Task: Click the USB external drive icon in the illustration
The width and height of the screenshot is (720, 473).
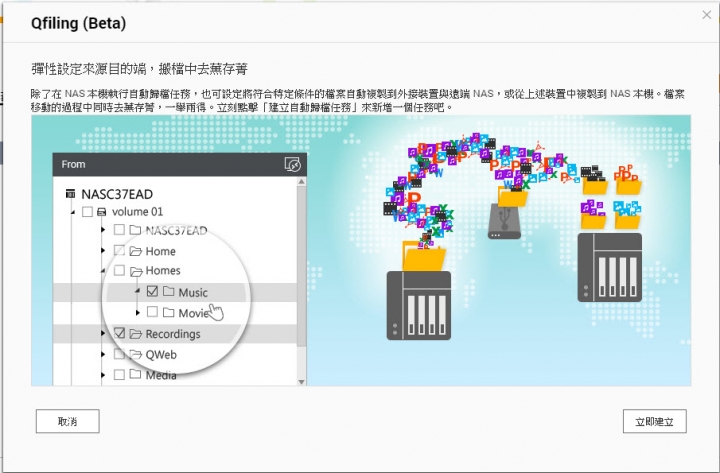Action: (x=504, y=221)
